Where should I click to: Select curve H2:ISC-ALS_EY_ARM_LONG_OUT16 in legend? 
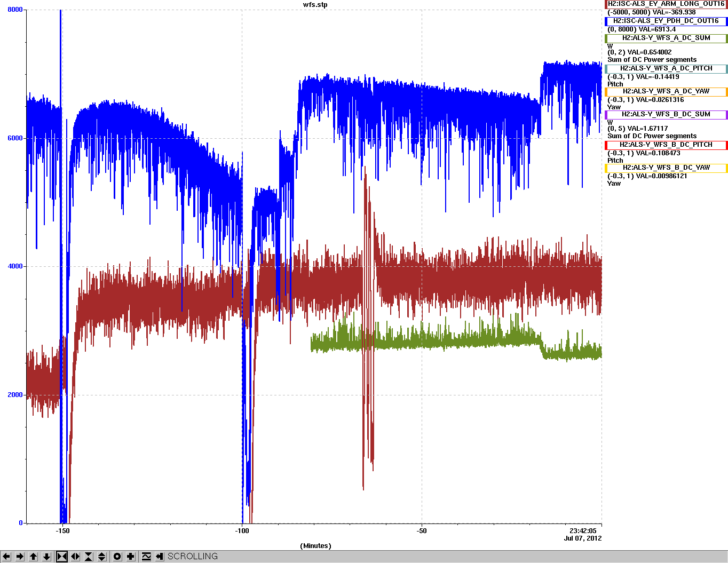pos(666,4)
